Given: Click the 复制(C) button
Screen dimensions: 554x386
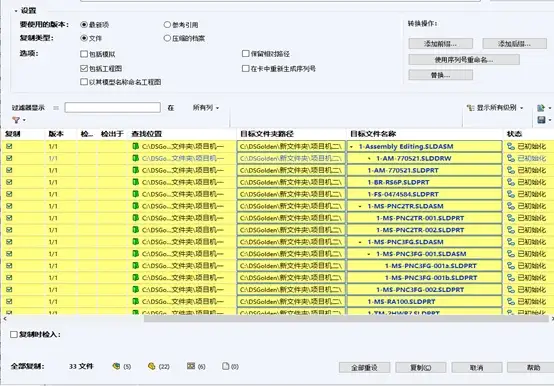Looking at the screenshot, I should pos(420,368).
